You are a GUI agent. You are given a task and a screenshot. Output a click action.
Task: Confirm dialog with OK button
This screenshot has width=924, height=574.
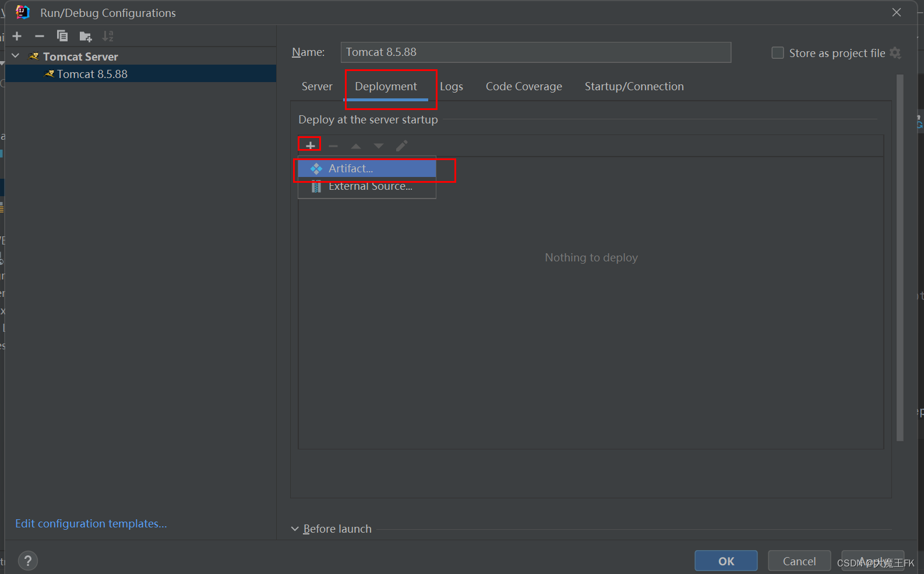[726, 561]
